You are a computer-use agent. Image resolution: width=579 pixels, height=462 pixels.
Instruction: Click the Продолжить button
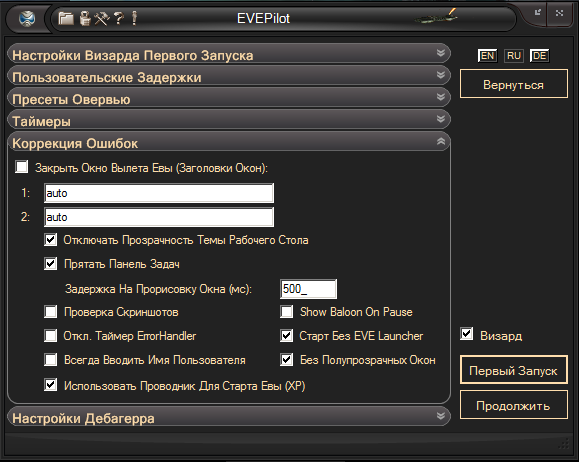(x=514, y=405)
